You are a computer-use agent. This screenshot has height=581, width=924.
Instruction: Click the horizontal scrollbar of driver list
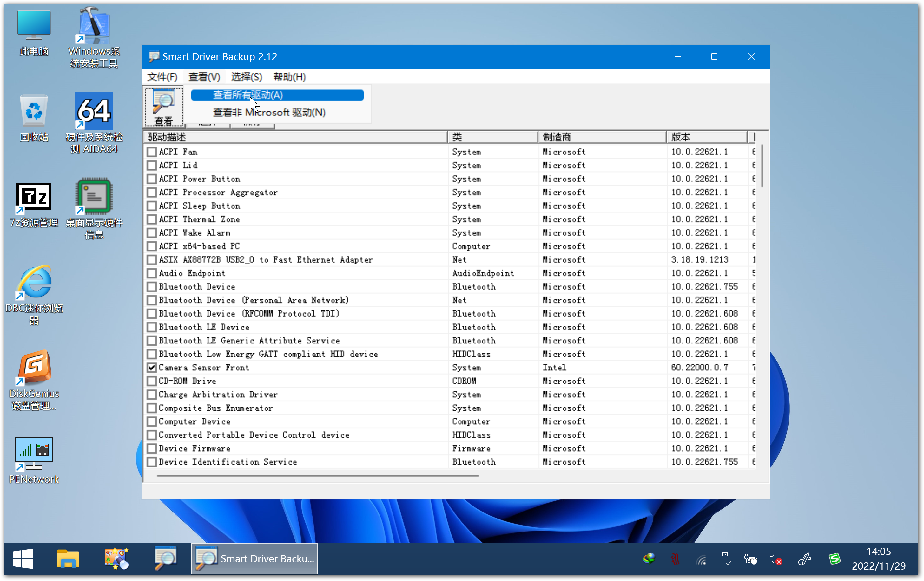point(318,475)
